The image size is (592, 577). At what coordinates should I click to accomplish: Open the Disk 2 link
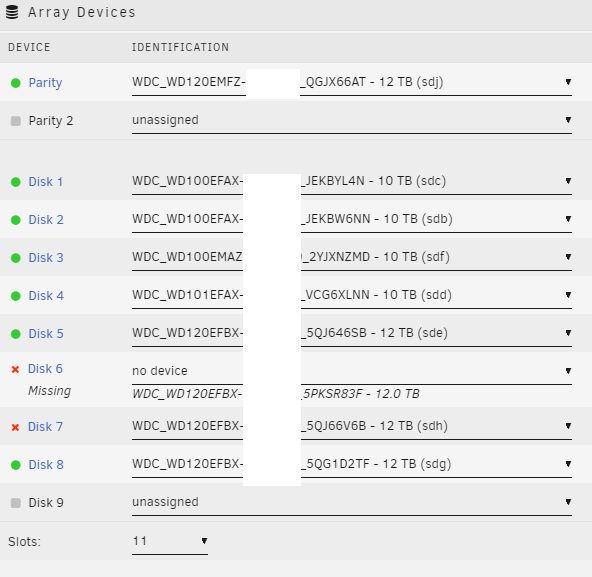click(x=46, y=220)
